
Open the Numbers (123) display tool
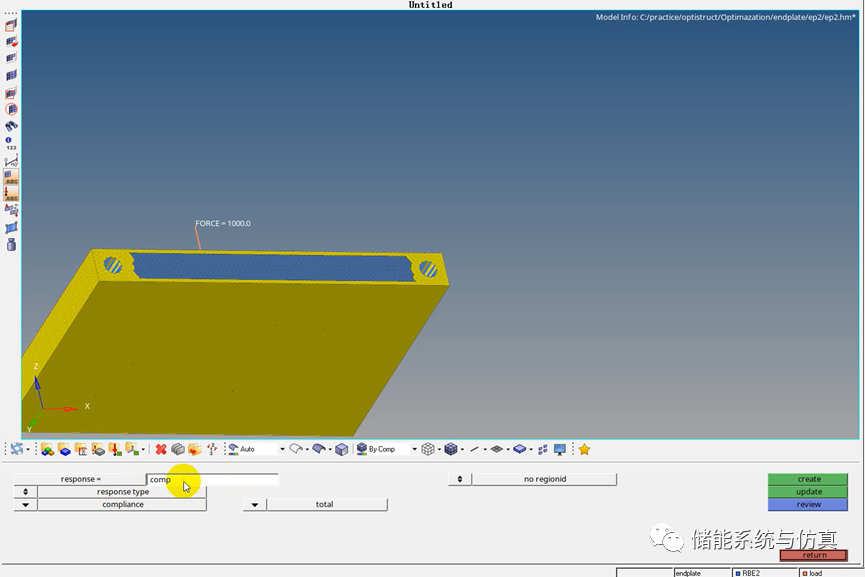coord(11,143)
